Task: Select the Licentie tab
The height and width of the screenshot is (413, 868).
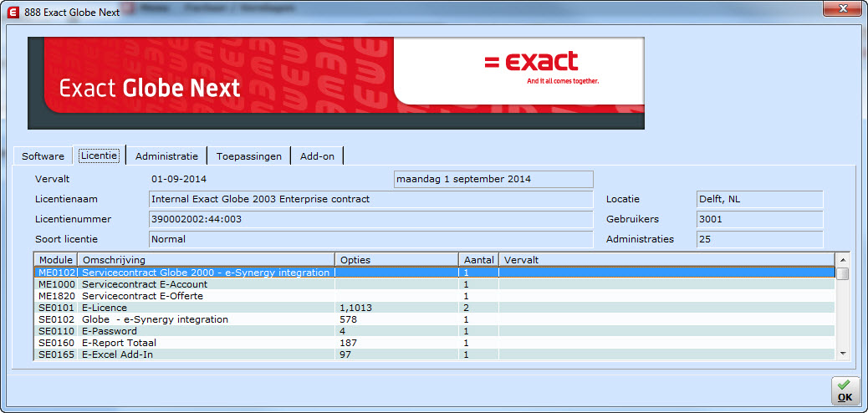Action: click(99, 156)
